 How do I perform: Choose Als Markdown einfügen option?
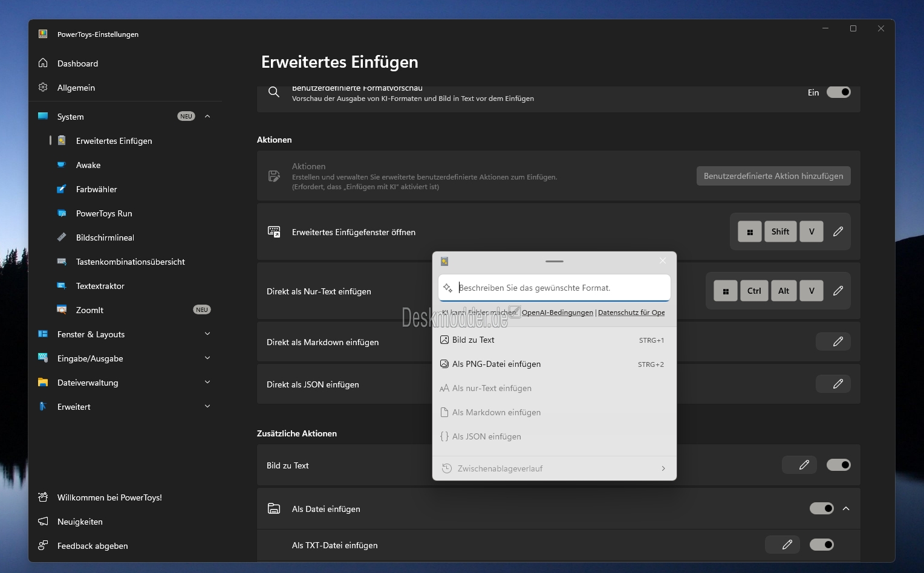[555, 412]
